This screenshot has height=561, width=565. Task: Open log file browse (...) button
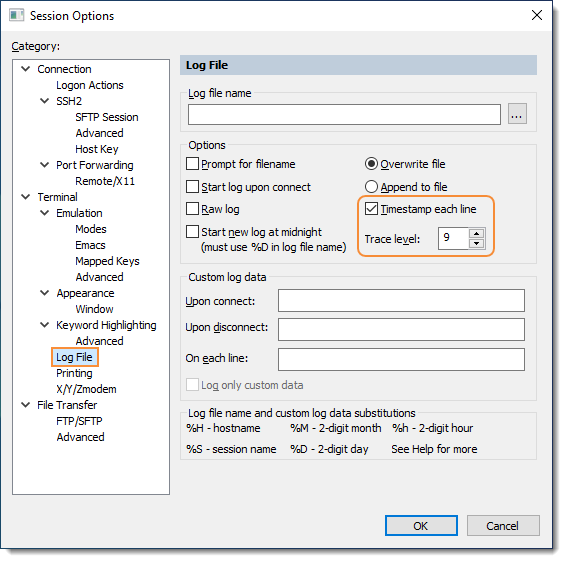[517, 114]
